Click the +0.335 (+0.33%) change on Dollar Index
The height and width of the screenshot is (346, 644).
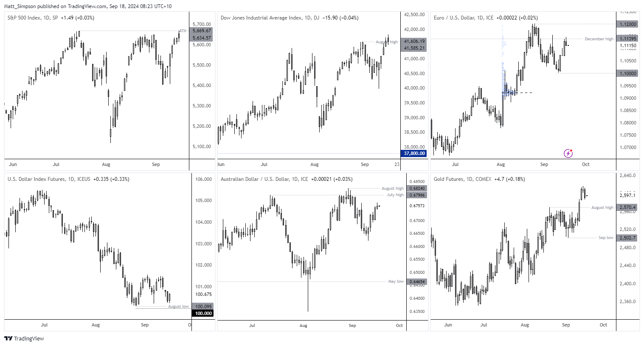pyautogui.click(x=111, y=179)
